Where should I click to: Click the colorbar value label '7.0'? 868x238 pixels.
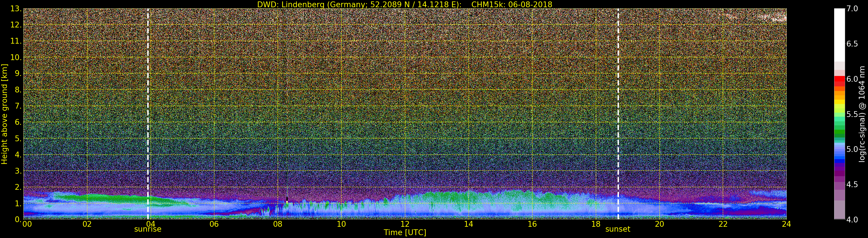click(852, 9)
